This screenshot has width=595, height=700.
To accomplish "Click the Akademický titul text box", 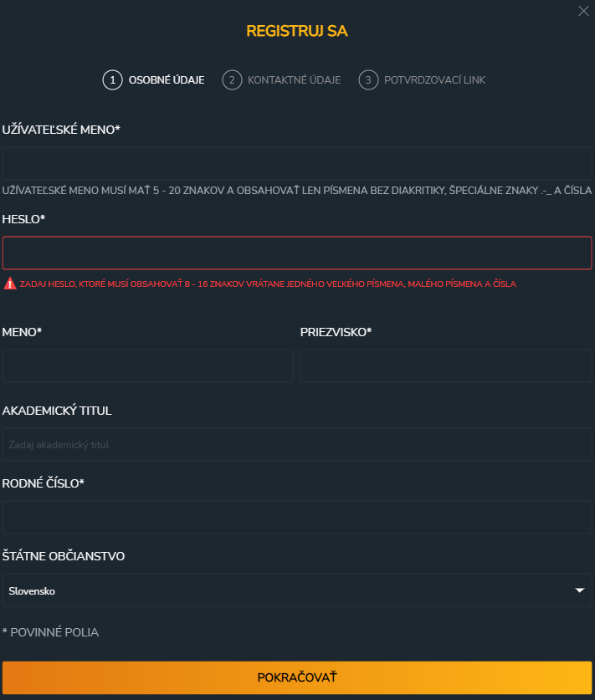I will [297, 445].
